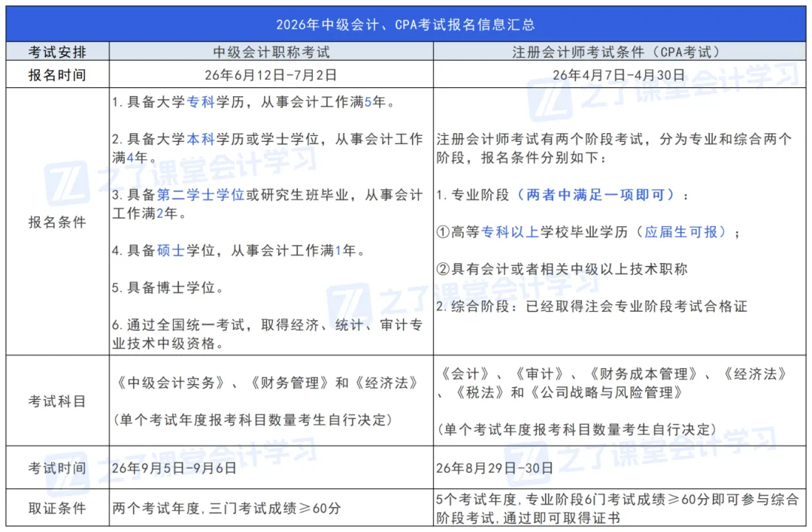812x532 pixels.
Task: Select condition 4 about 硕士学位满1年
Action: [239, 250]
